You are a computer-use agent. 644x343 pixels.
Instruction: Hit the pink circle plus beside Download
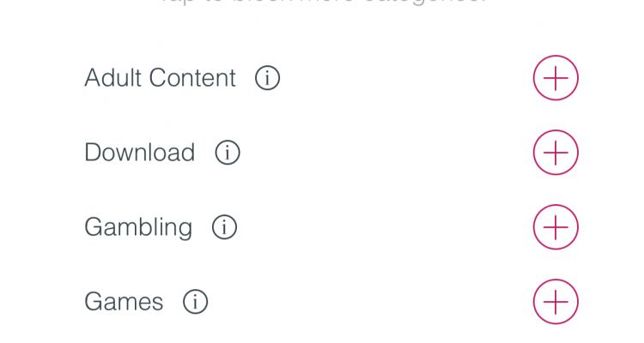coord(556,153)
